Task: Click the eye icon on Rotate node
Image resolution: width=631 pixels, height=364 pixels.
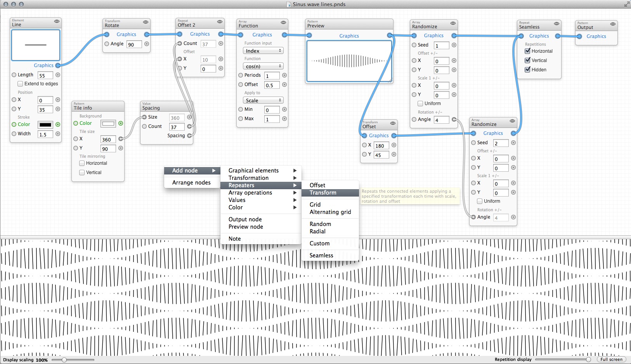Action: 146,22
